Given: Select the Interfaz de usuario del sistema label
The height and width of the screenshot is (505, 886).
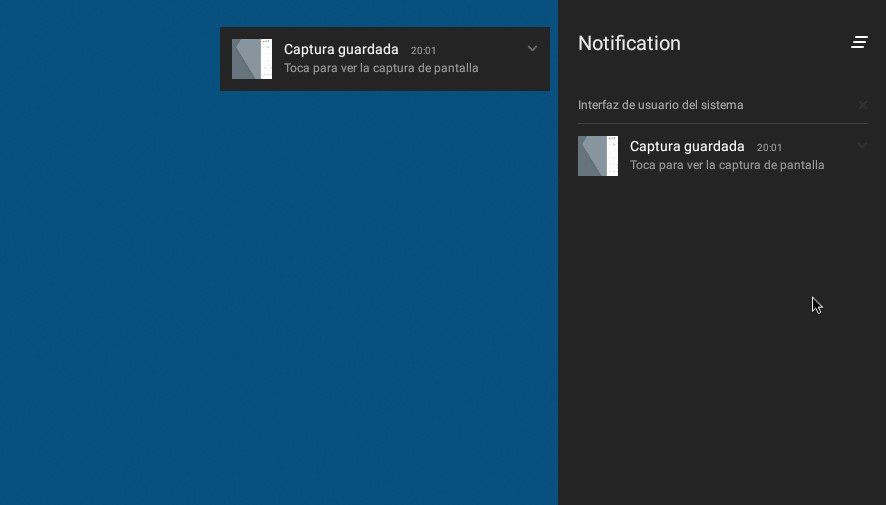Looking at the screenshot, I should [660, 105].
